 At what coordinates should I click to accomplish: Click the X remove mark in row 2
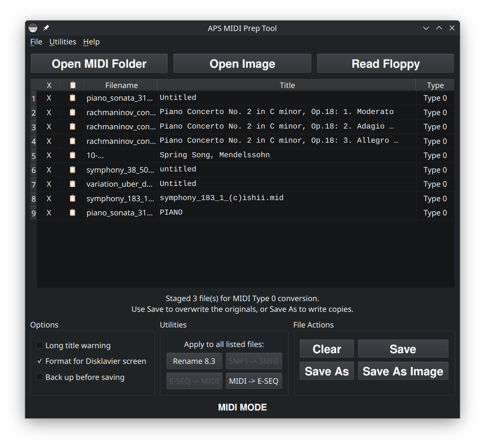pyautogui.click(x=49, y=112)
